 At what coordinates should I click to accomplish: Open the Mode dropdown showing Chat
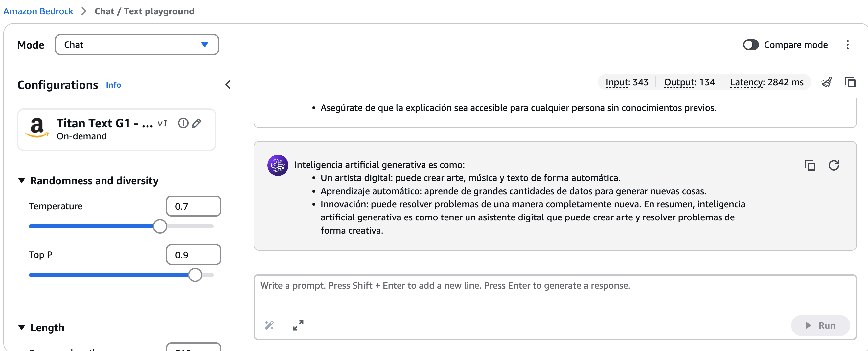pos(136,45)
